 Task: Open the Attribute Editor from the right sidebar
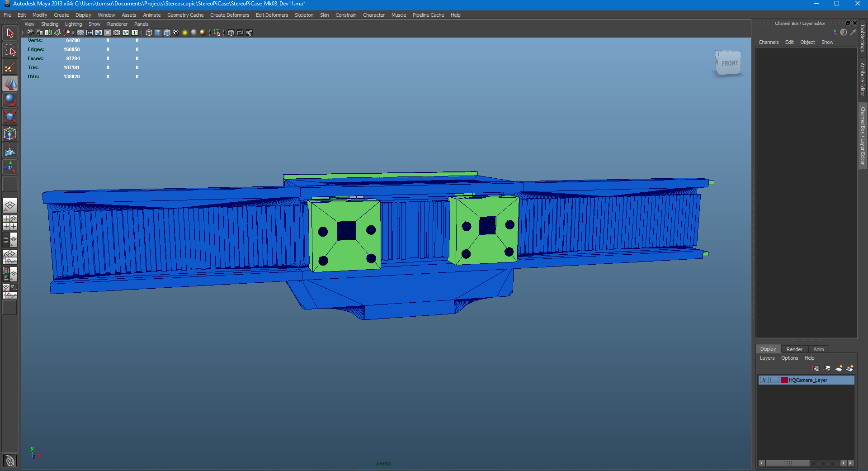pyautogui.click(x=863, y=79)
